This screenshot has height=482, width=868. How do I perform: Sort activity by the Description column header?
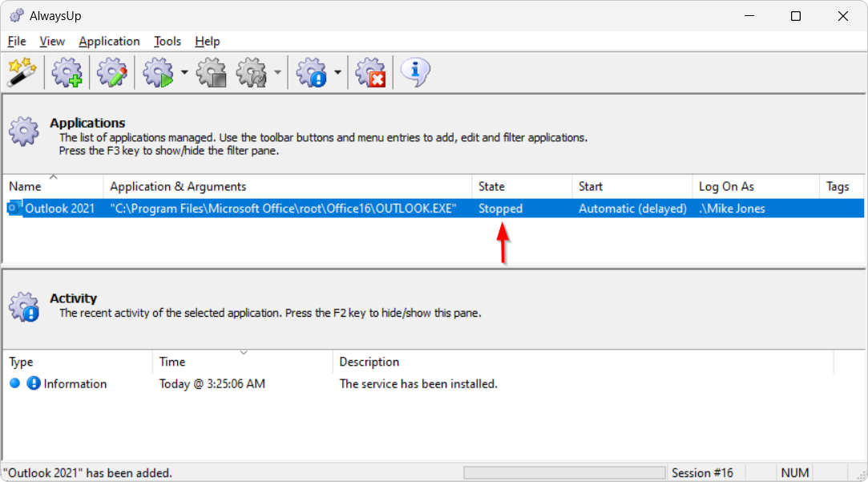tap(583, 362)
